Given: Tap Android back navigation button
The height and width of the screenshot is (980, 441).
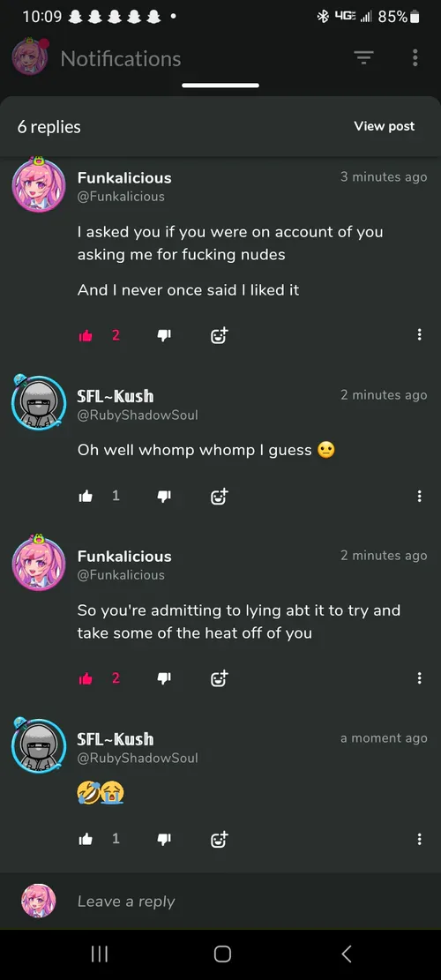Looking at the screenshot, I should (347, 954).
